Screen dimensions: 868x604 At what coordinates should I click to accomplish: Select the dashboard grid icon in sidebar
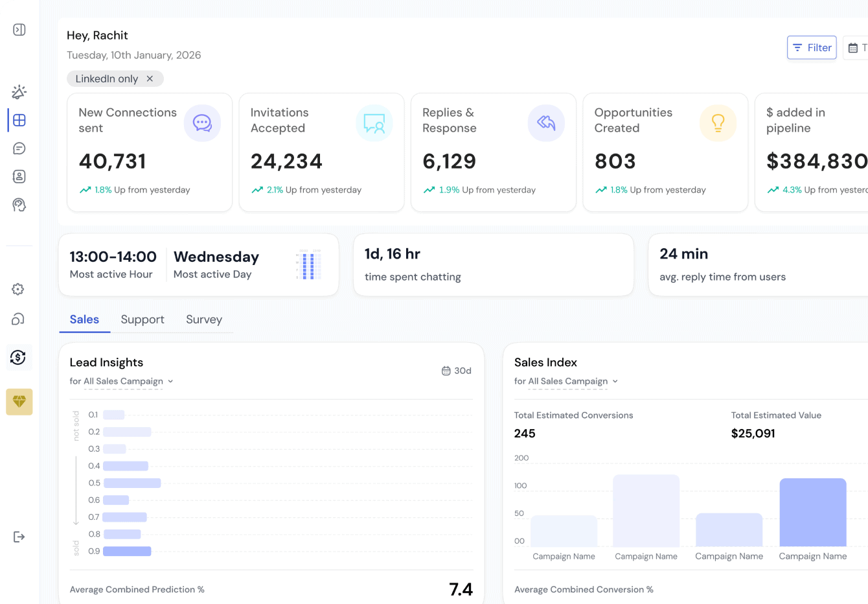coord(19,120)
